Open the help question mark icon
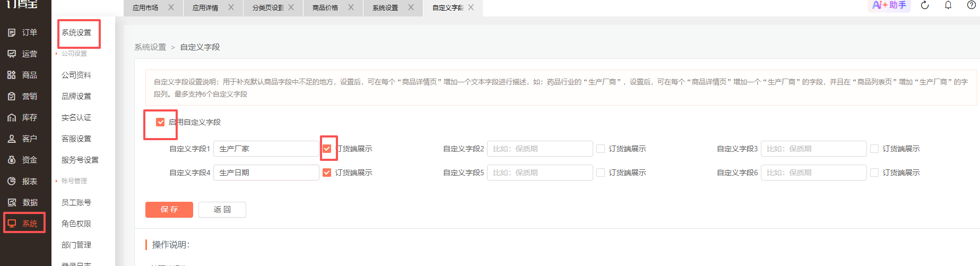 [x=972, y=5]
